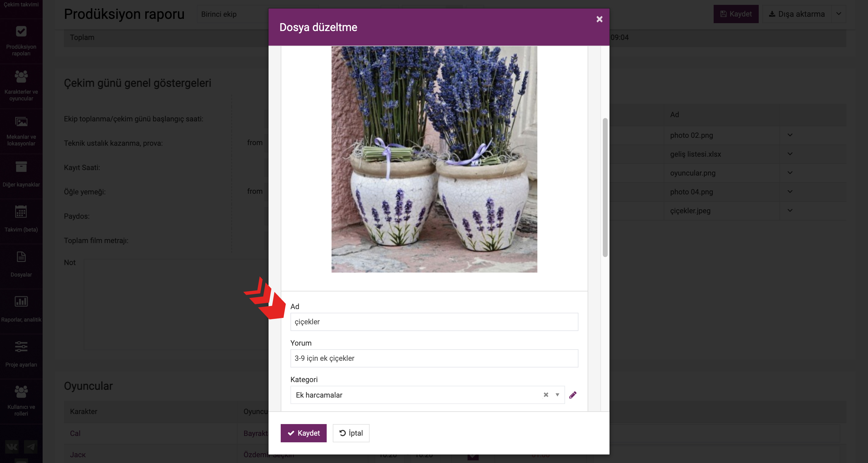
Task: Expand options for geliş listesi.xlsx
Action: coord(790,154)
